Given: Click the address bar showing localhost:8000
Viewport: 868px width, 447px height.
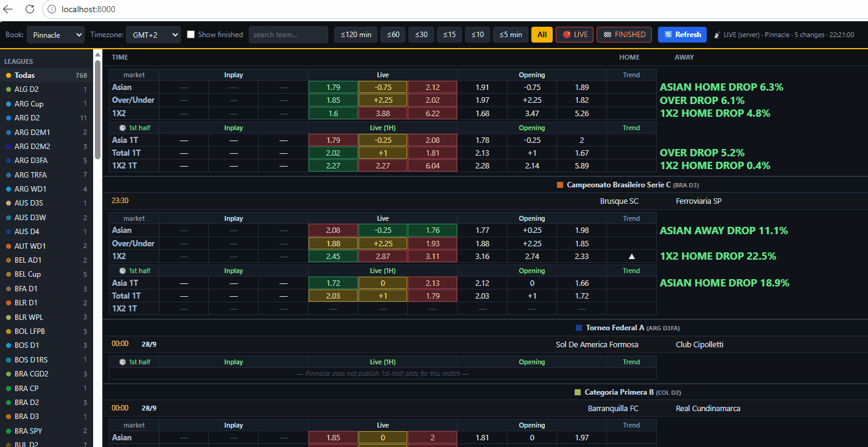Looking at the screenshot, I should 89,9.
